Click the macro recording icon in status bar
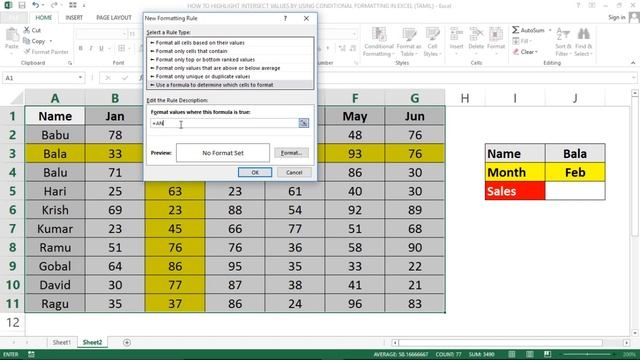Viewport: 640px width, 360px height. [31, 354]
